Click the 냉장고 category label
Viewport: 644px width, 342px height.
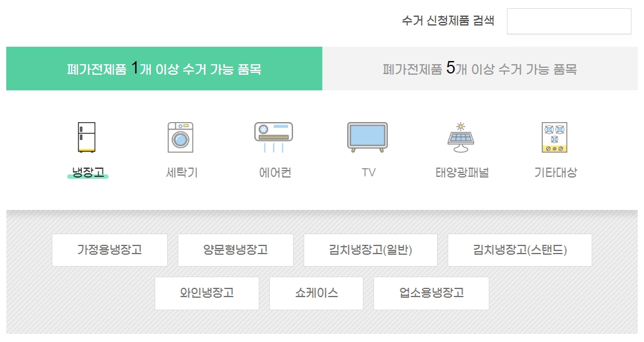pos(88,173)
